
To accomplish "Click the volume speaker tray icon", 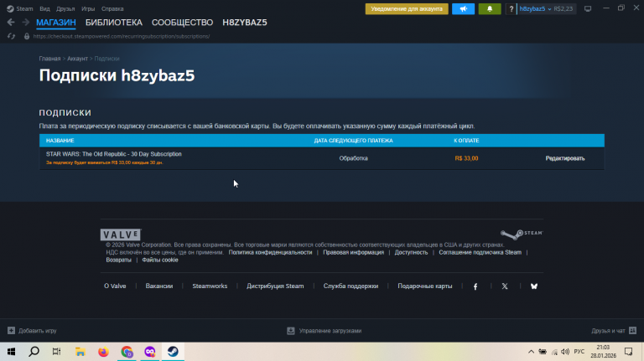I will pos(565,352).
